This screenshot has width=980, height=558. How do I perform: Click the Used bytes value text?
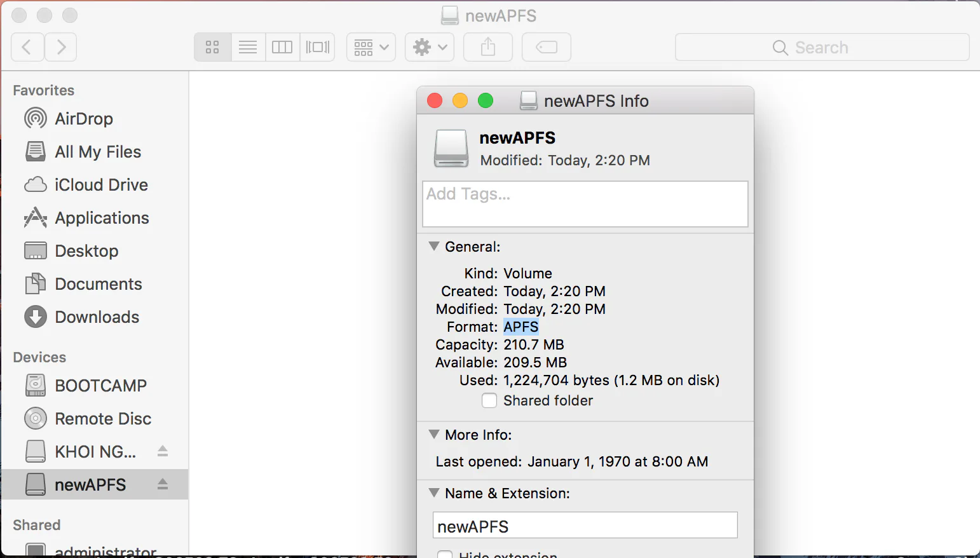(611, 381)
